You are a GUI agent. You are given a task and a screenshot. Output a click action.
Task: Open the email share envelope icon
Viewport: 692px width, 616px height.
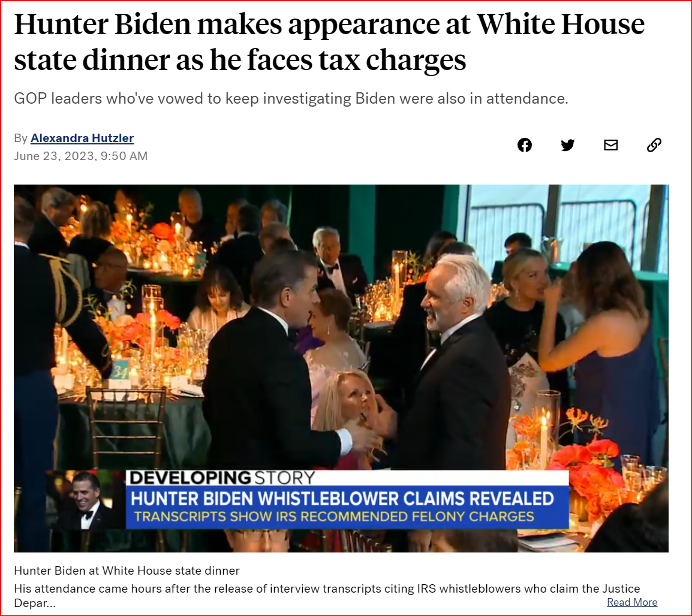[611, 145]
